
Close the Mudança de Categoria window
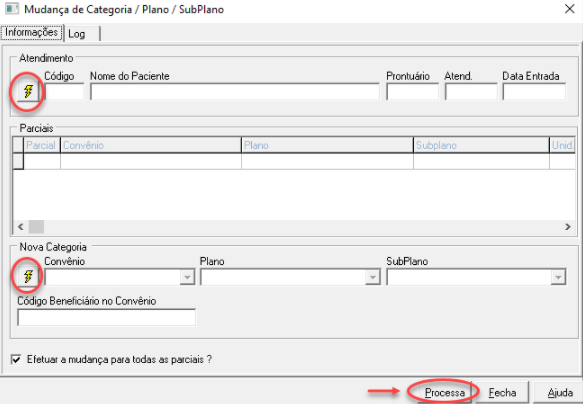tap(569, 9)
